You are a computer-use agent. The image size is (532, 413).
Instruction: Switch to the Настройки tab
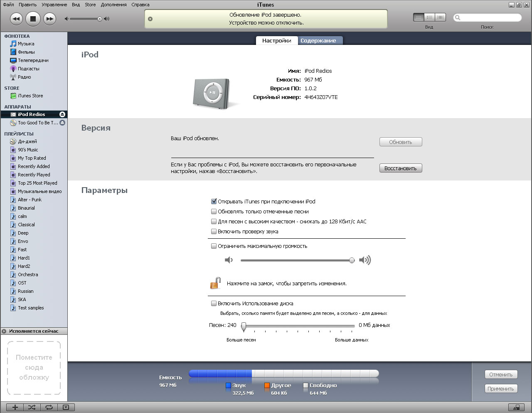[276, 40]
